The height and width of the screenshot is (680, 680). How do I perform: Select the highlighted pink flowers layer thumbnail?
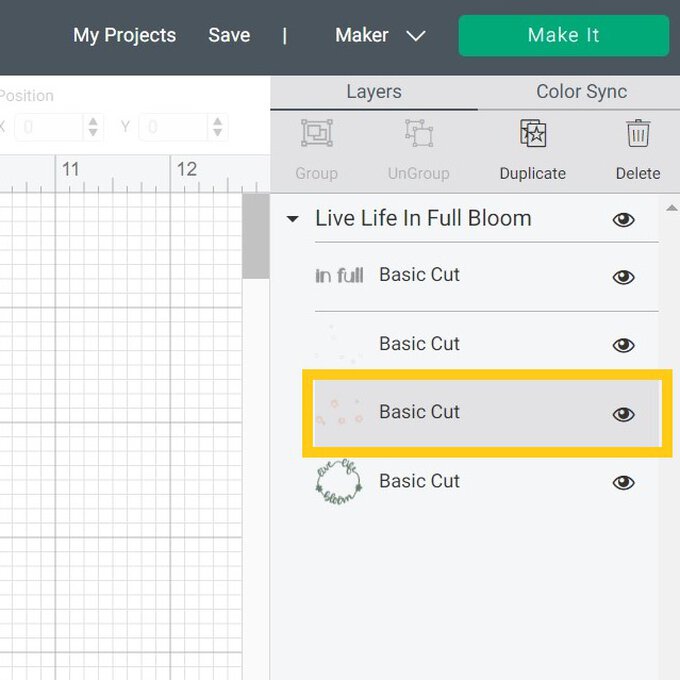[339, 413]
